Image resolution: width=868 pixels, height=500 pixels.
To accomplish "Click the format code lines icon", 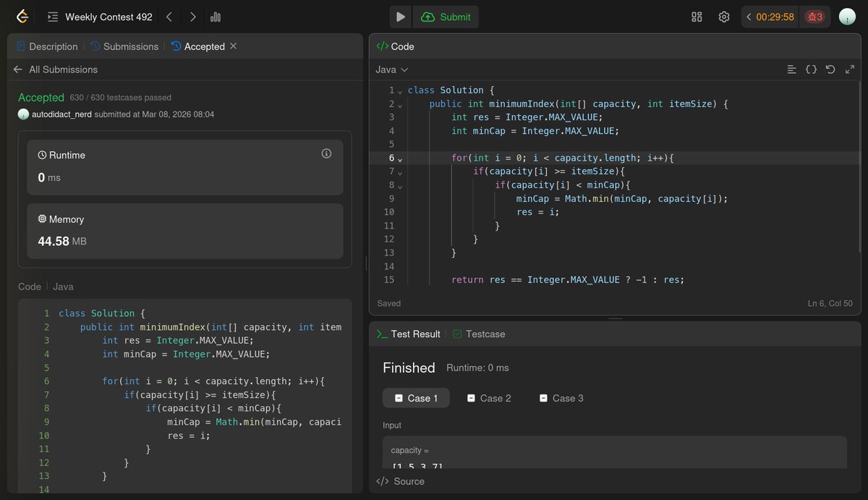I will click(x=792, y=69).
